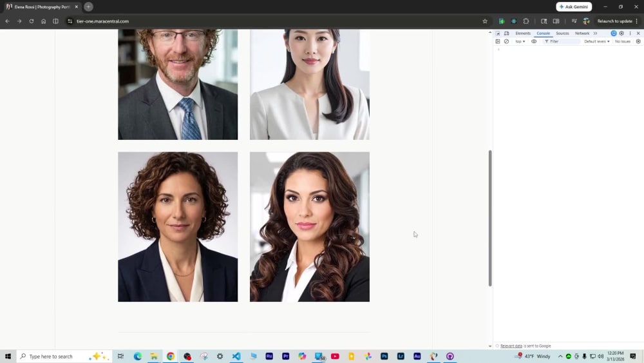This screenshot has height=363, width=644.
Task: Click the woman in white blazer portrait
Action: (x=310, y=84)
